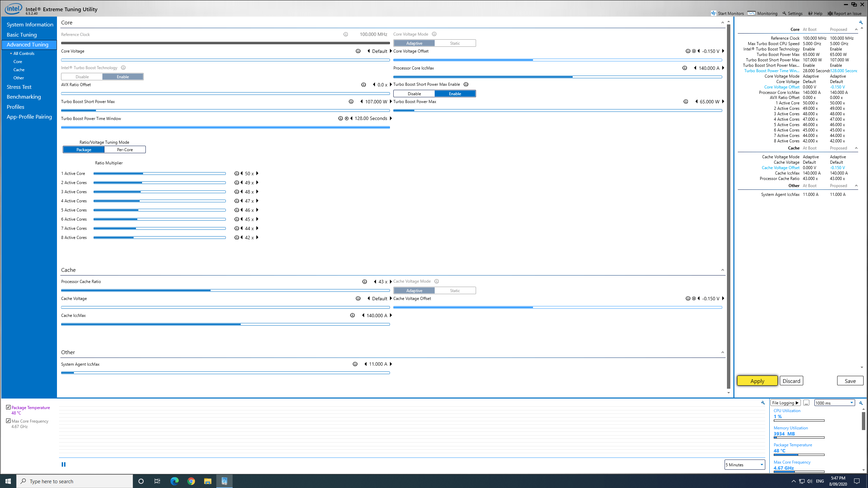Set Core Voltage Mode to Static
Image resolution: width=868 pixels, height=488 pixels.
click(455, 43)
